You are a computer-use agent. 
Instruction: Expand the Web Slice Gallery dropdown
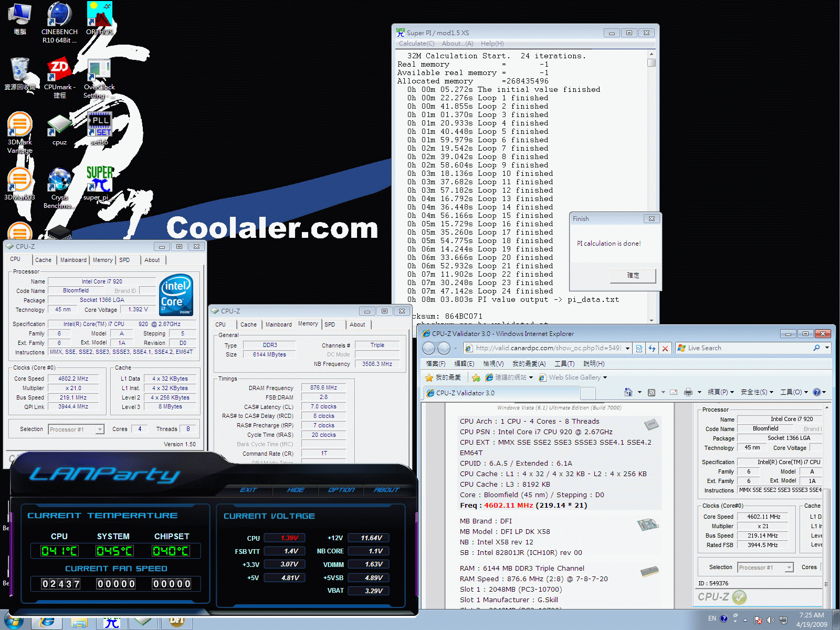605,377
